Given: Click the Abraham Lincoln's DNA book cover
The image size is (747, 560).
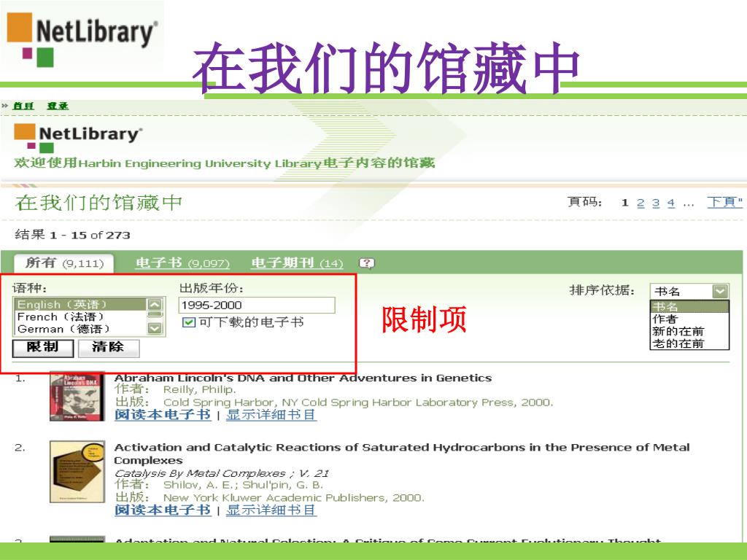Looking at the screenshot, I should tap(77, 397).
